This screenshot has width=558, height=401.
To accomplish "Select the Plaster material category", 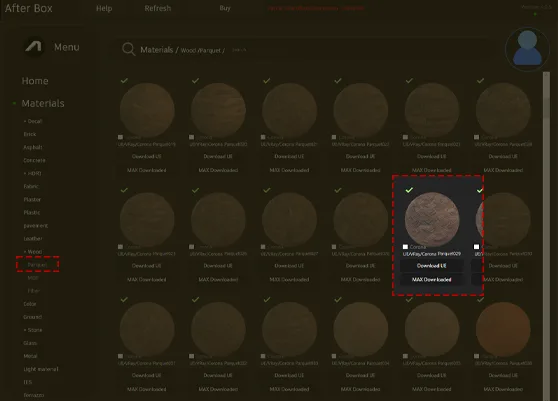I will coord(32,199).
